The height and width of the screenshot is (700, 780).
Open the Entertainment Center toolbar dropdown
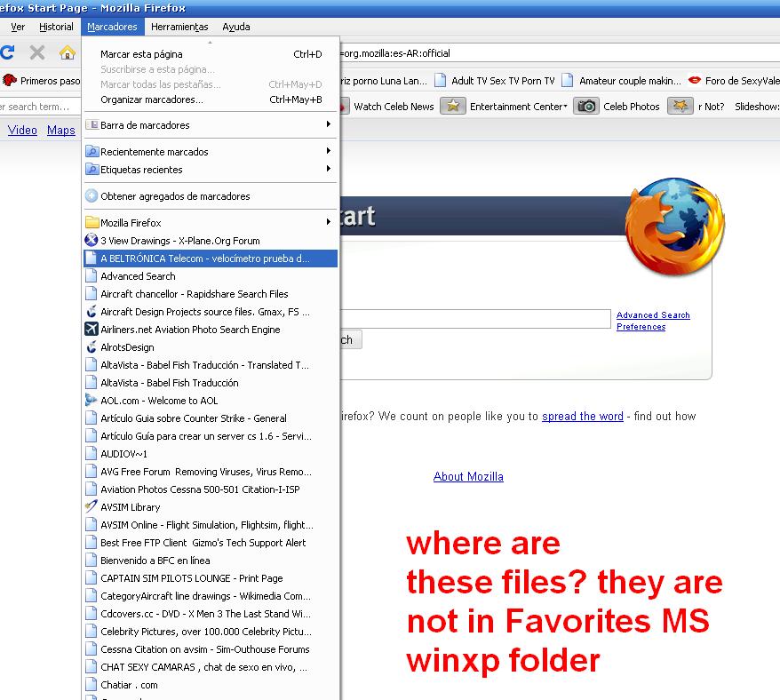tap(518, 107)
